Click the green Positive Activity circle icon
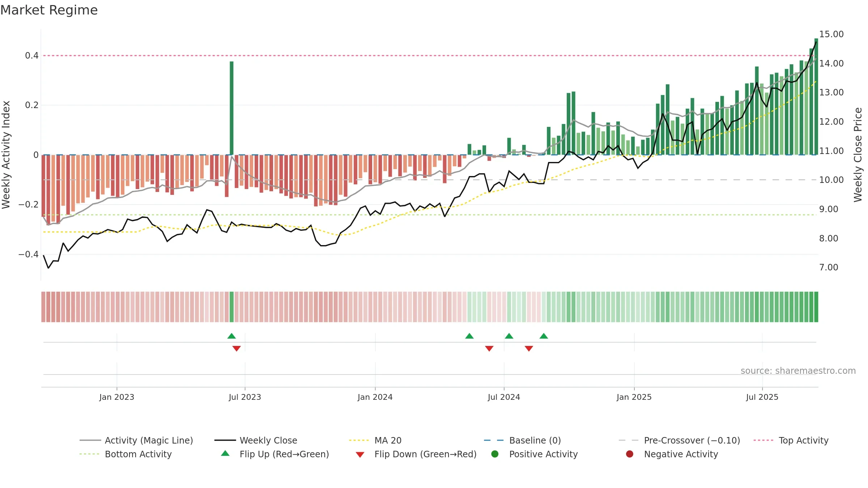Screen dimensions: 868x488 [x=495, y=454]
